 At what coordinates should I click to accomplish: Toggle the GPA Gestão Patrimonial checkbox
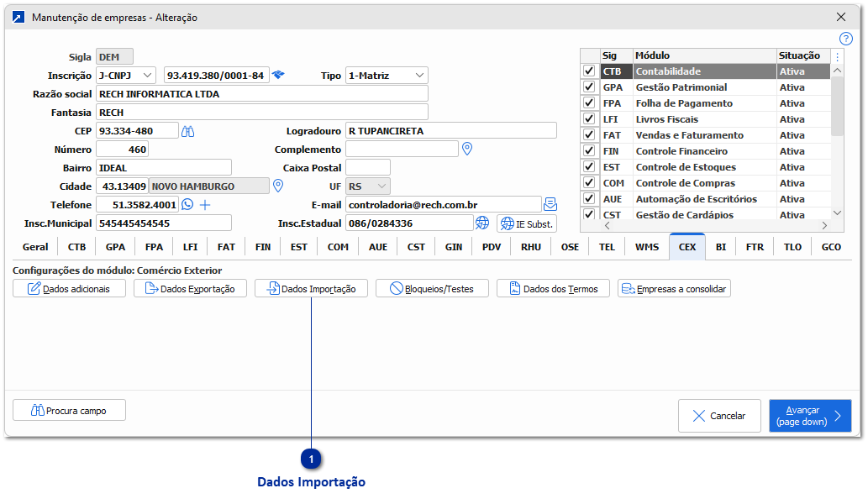[589, 87]
